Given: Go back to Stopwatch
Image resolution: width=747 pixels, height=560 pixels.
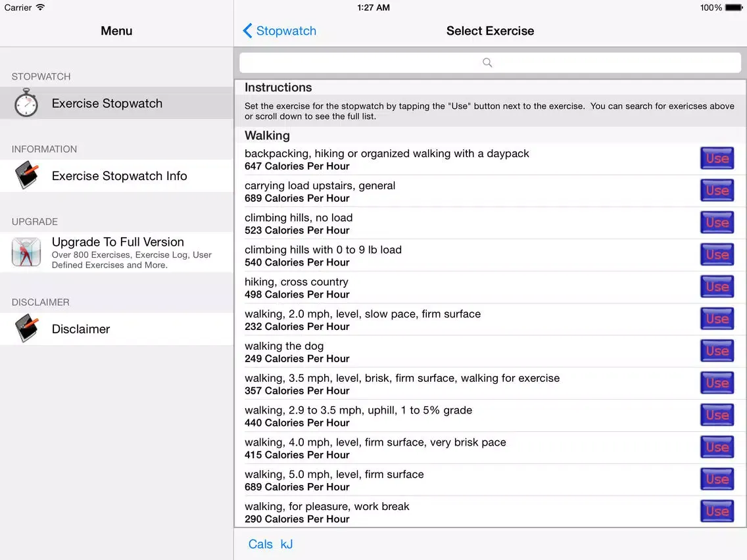Looking at the screenshot, I should (279, 30).
